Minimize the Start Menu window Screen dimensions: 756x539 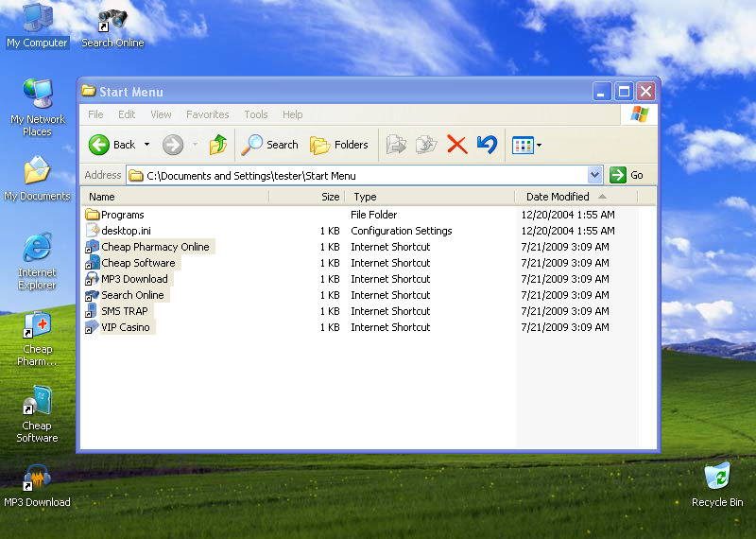(602, 91)
